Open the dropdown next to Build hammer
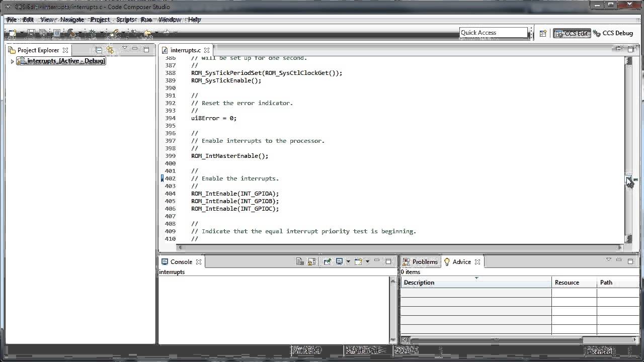This screenshot has width=644, height=362. tap(80, 33)
